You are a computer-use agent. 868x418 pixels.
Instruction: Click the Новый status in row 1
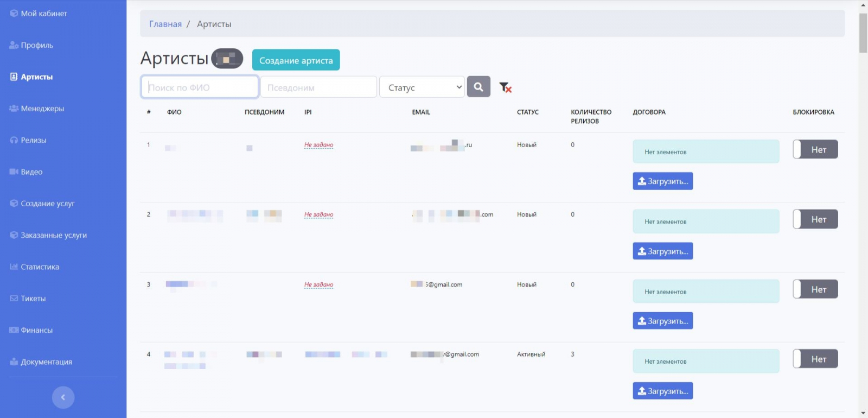coord(527,145)
